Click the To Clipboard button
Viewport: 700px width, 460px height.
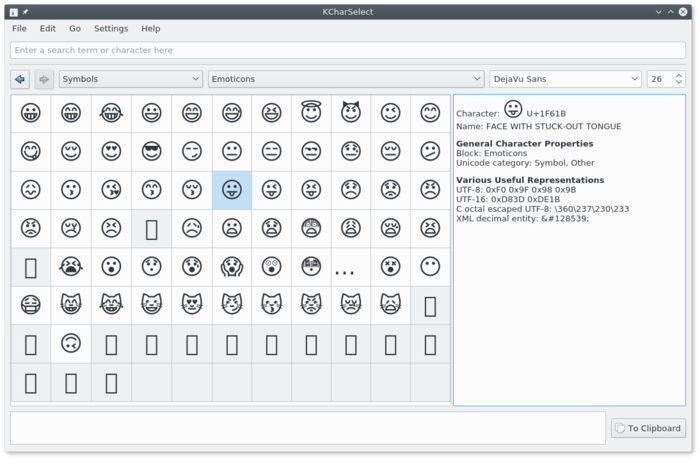pyautogui.click(x=648, y=428)
